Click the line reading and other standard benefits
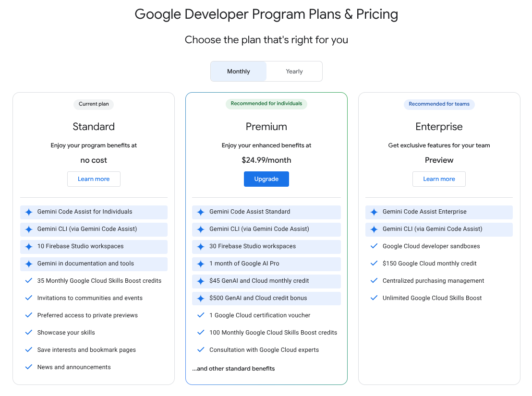This screenshot has height=396, width=532. click(233, 368)
